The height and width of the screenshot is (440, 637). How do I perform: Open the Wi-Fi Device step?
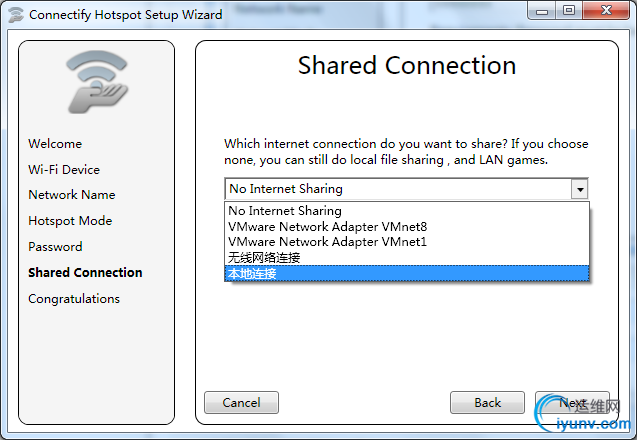pyautogui.click(x=64, y=169)
